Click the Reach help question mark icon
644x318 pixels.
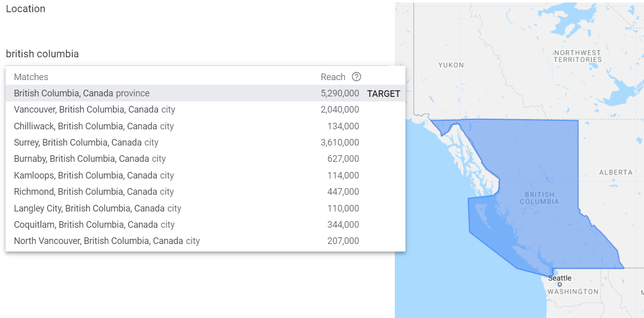tap(356, 77)
